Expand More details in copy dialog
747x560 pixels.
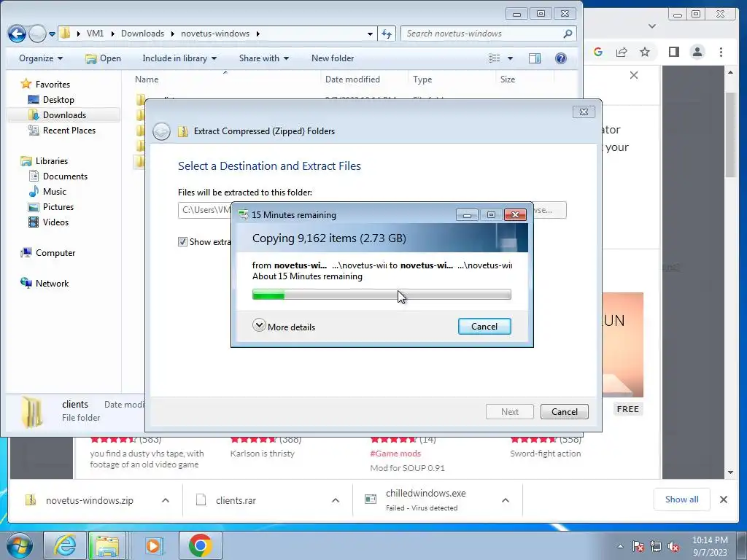[284, 326]
